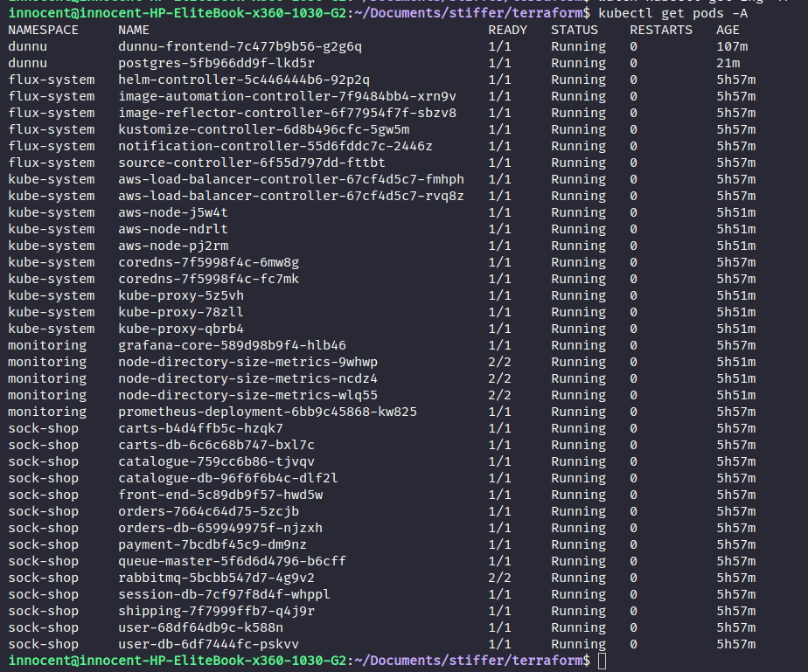Image resolution: width=808 pixels, height=672 pixels.
Task: Click node-directory-size-metrics-9whwp
Action: 247,362
